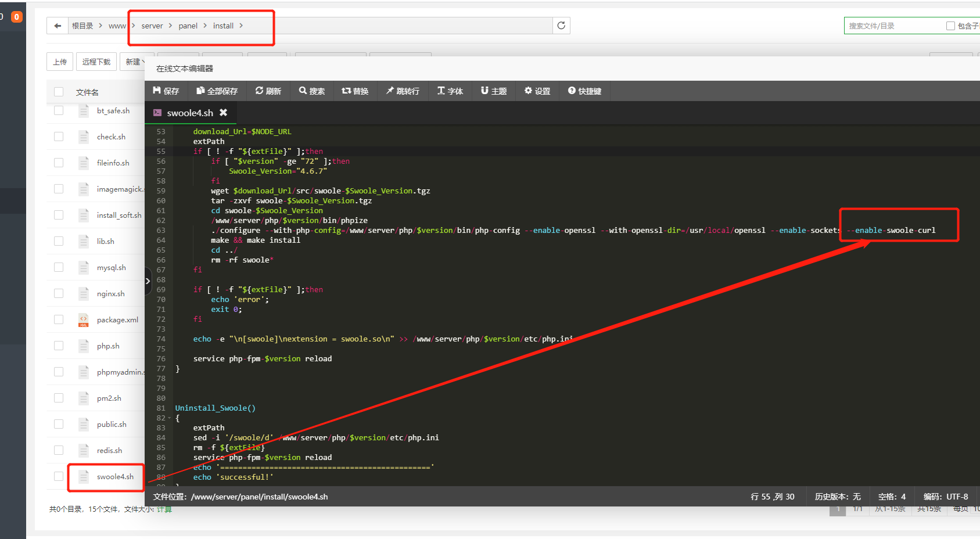Image resolution: width=980 pixels, height=539 pixels.
Task: Click the pm2.sh file icon
Action: [x=84, y=398]
